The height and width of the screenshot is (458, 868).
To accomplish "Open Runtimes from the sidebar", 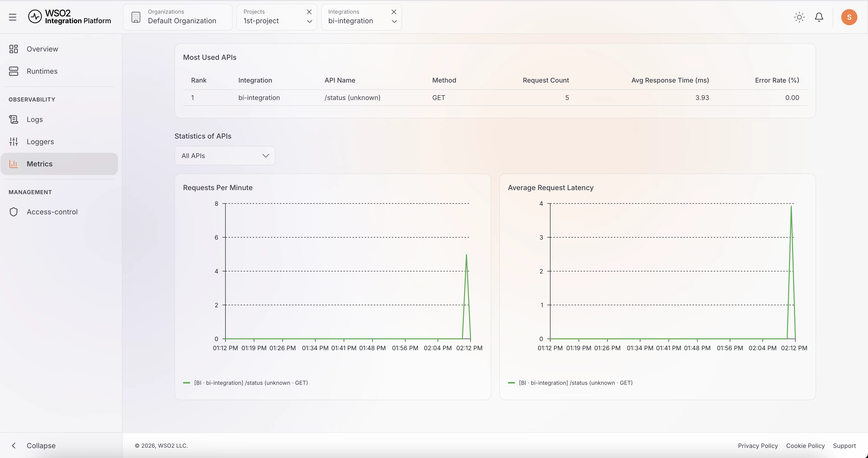I will click(42, 71).
